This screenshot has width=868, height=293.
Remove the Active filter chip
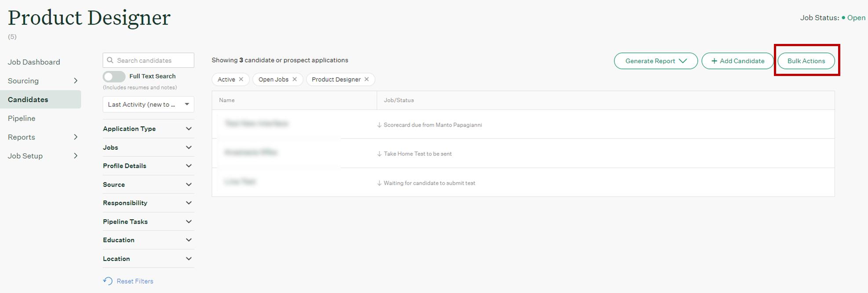tap(241, 80)
